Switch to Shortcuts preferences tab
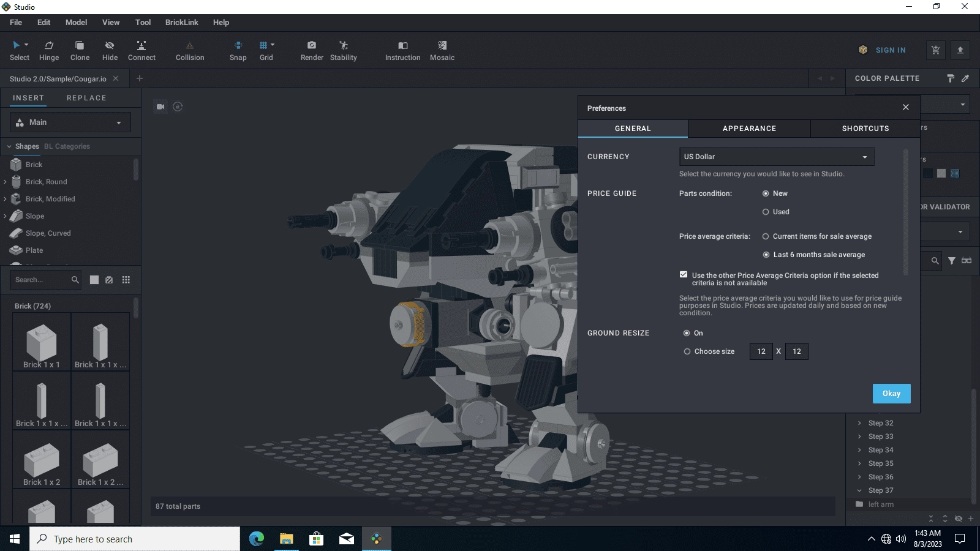 click(865, 129)
